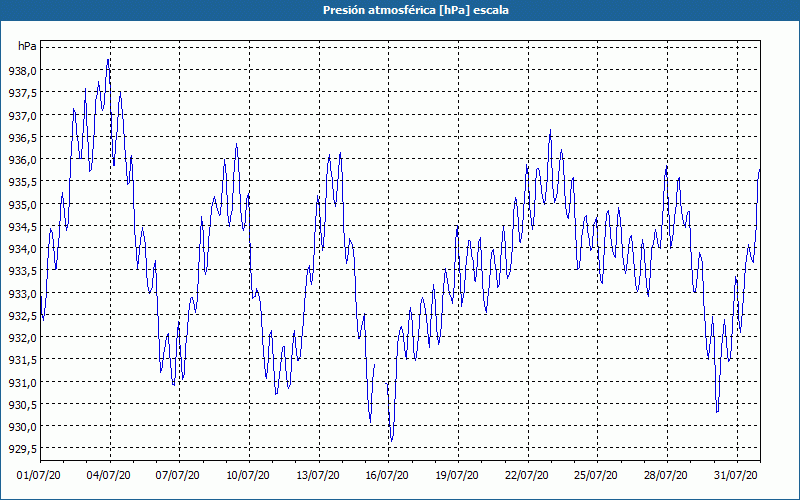Select the 931,0 y-axis value
The image size is (800, 500).
click(22, 383)
